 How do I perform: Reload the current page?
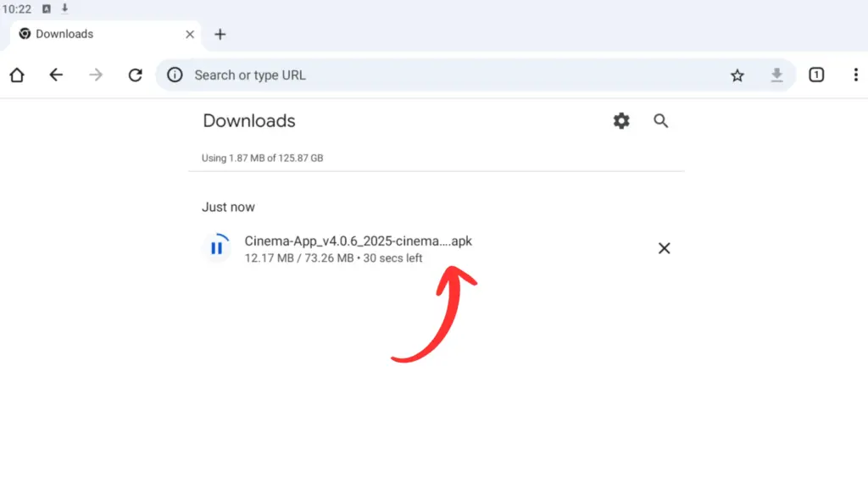coord(135,75)
